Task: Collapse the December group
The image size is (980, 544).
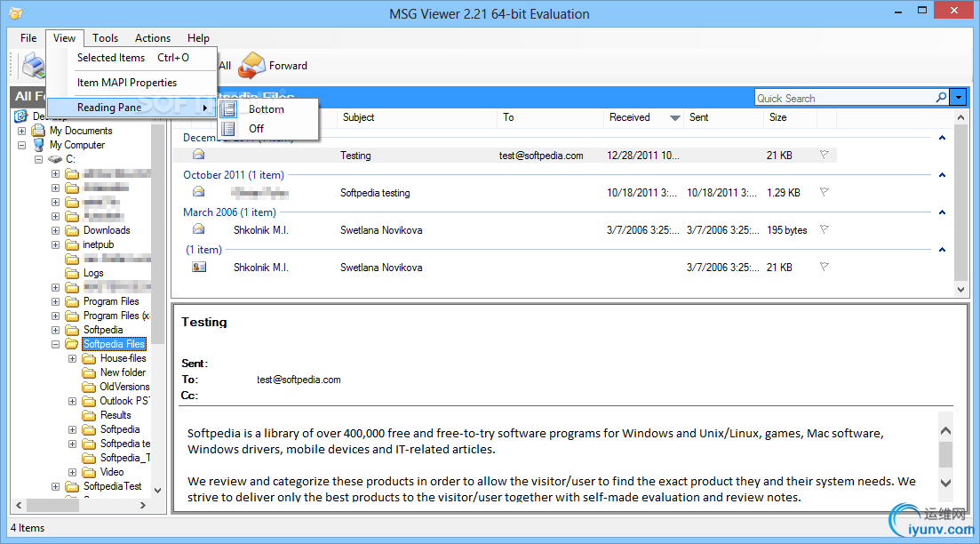Action: pos(942,138)
